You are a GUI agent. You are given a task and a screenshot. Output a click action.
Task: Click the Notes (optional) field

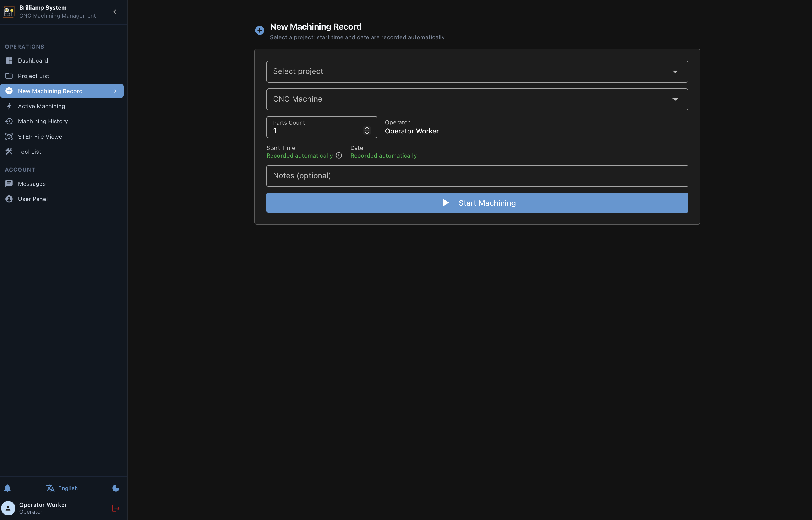(477, 176)
